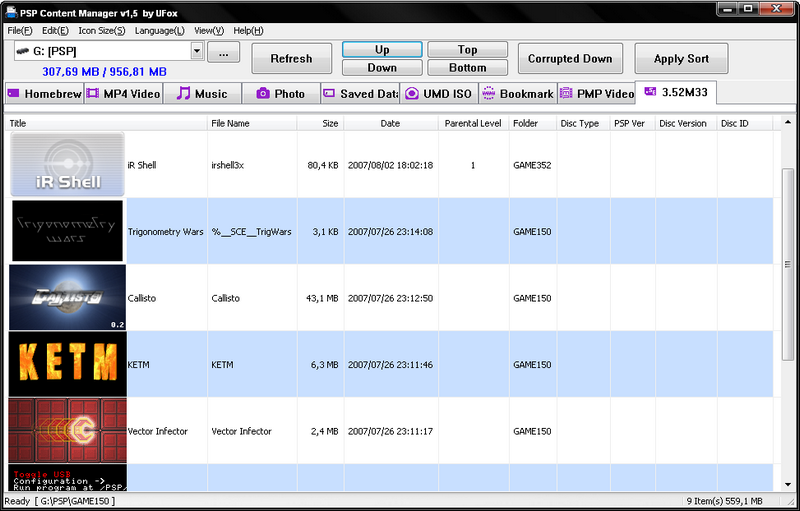Switch to the Music tab

coord(202,94)
